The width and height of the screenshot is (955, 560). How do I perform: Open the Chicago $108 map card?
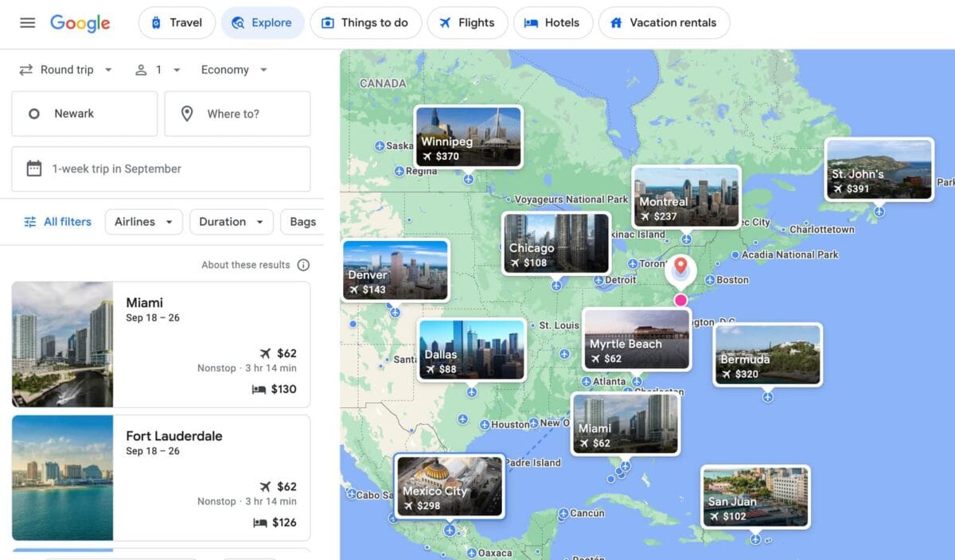[555, 243]
